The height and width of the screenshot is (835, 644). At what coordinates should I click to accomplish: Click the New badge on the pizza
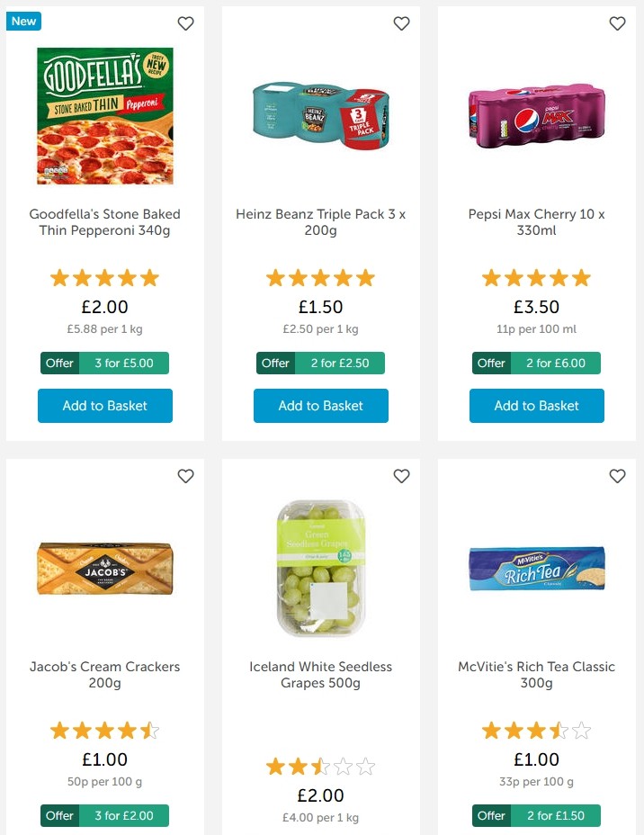point(23,21)
